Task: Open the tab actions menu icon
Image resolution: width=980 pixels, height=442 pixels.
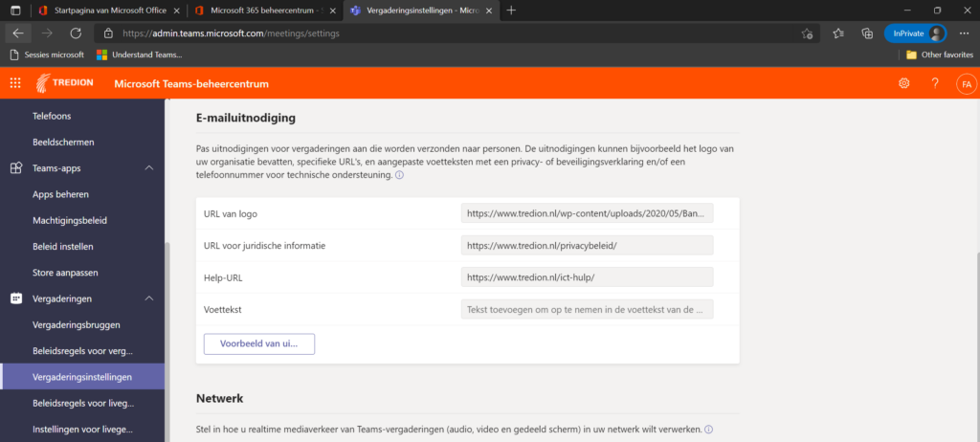Action: coord(15,11)
